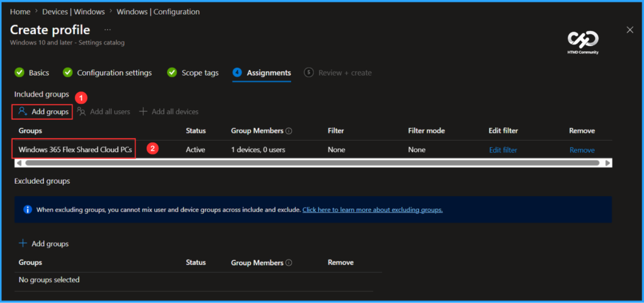Open the Devices | Windows breadcrumb

point(74,12)
